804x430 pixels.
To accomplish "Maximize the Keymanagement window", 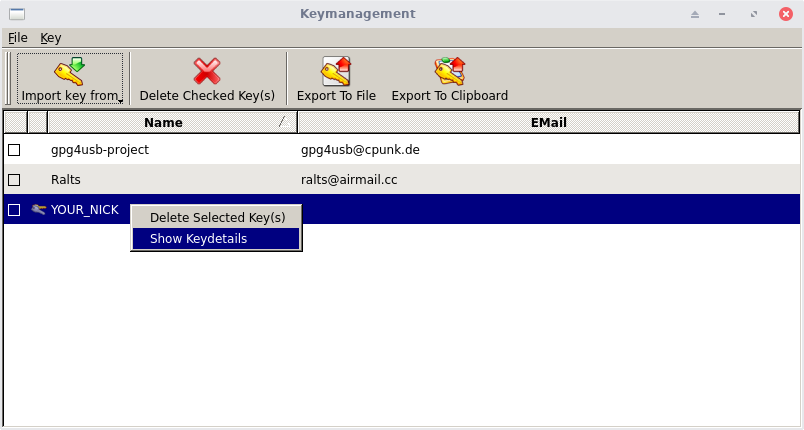I will 754,14.
